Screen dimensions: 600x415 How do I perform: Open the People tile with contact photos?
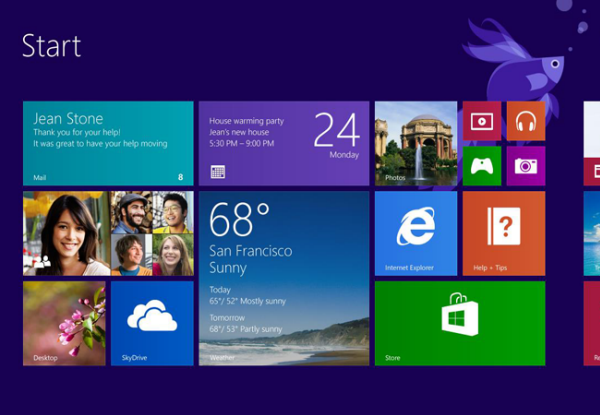pos(108,233)
